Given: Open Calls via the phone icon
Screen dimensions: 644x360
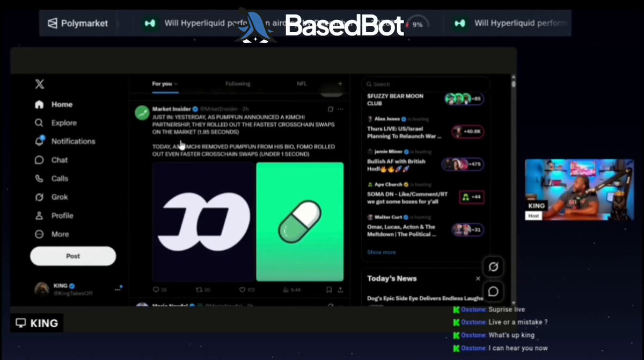Looking at the screenshot, I should [39, 178].
